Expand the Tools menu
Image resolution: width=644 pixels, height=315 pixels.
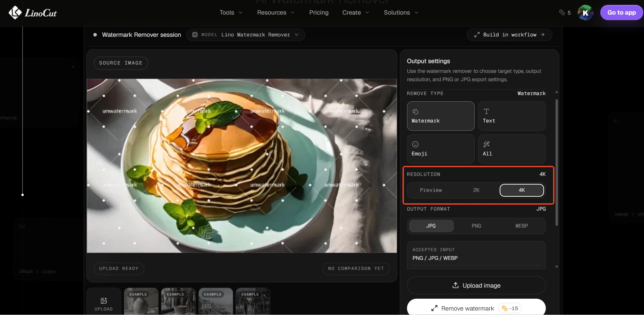[231, 12]
